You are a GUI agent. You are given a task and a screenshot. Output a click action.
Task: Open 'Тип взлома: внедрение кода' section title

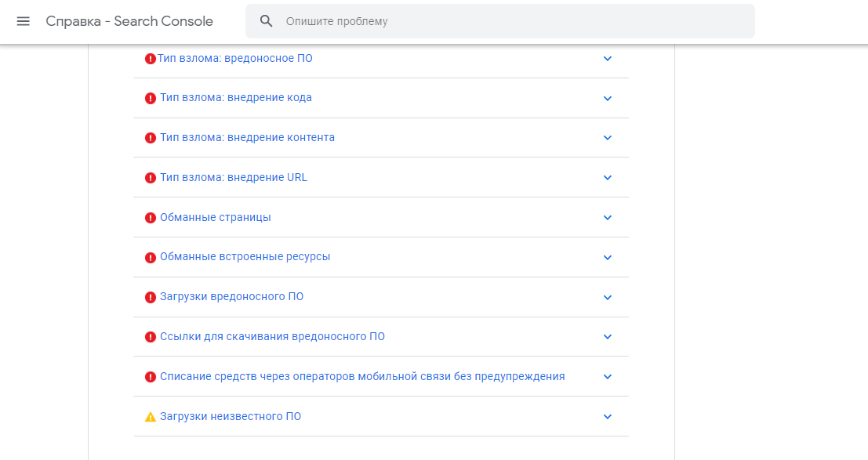pos(235,98)
